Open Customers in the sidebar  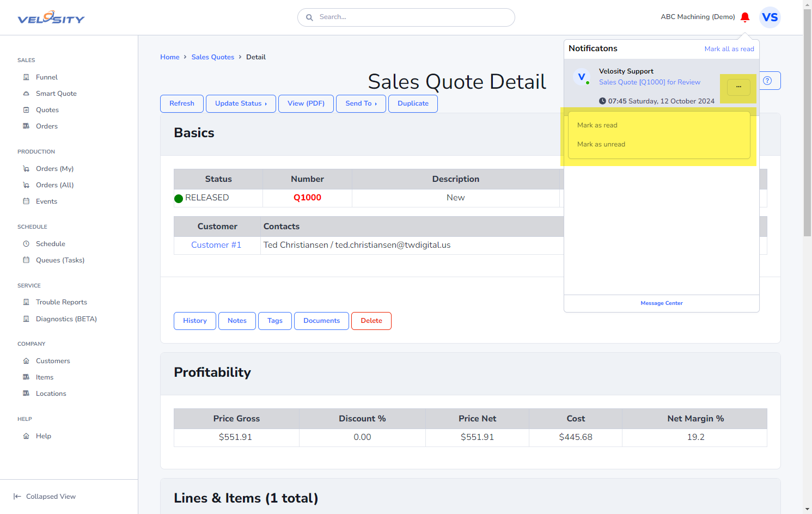coord(53,361)
